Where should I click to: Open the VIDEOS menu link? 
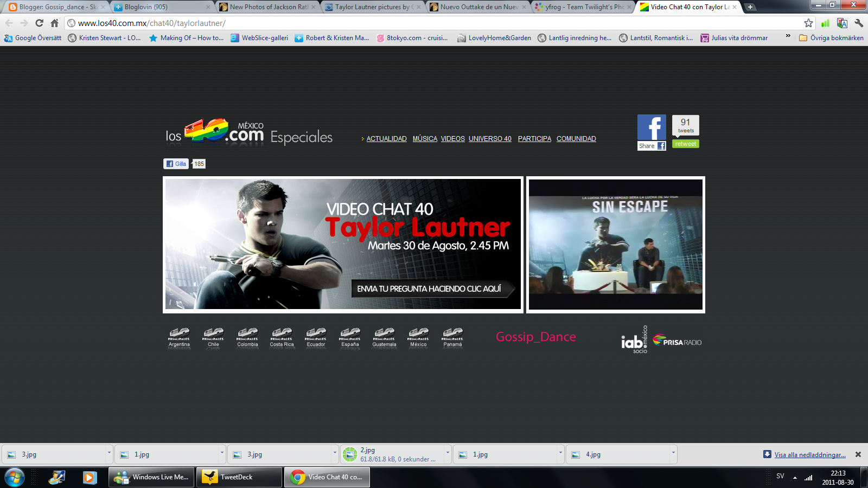click(452, 139)
